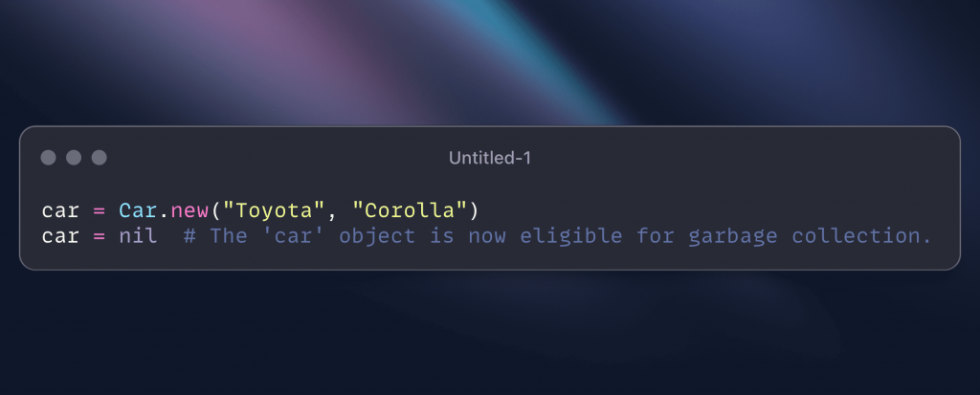Place cursor on 'car' in first line

(60, 210)
